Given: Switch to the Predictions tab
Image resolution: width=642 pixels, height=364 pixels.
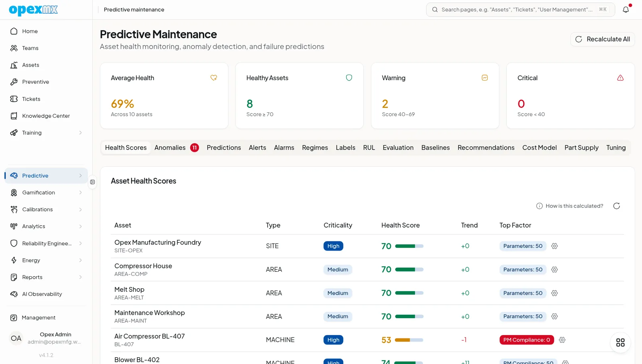Looking at the screenshot, I should pos(224,148).
